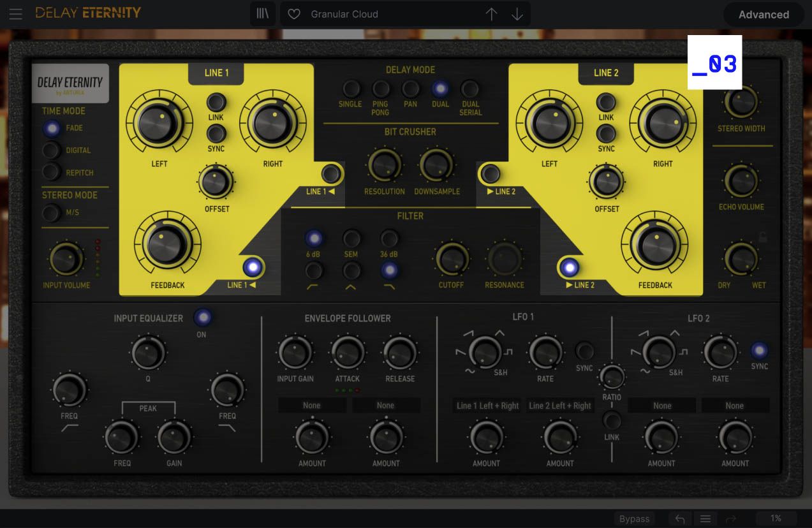Select Single delay mode
Viewport: 812px width, 528px height.
(351, 89)
